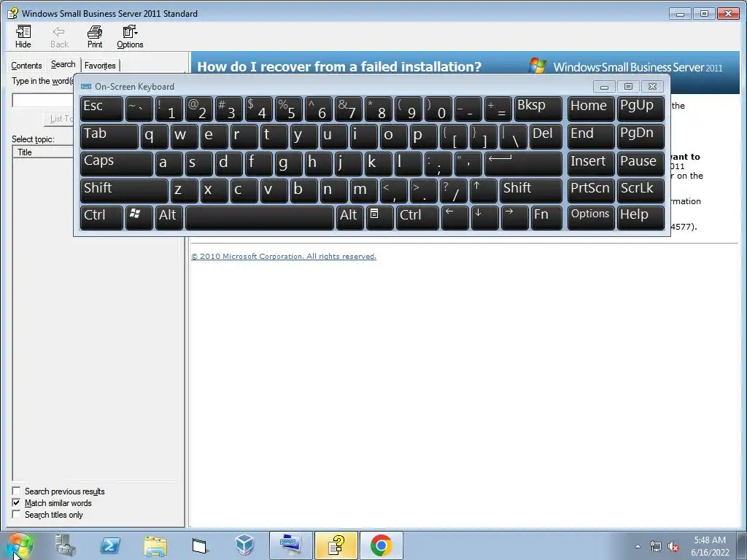Screen dimensions: 747x560
Task: Click the Bksp key on the keyboard
Action: point(538,109)
